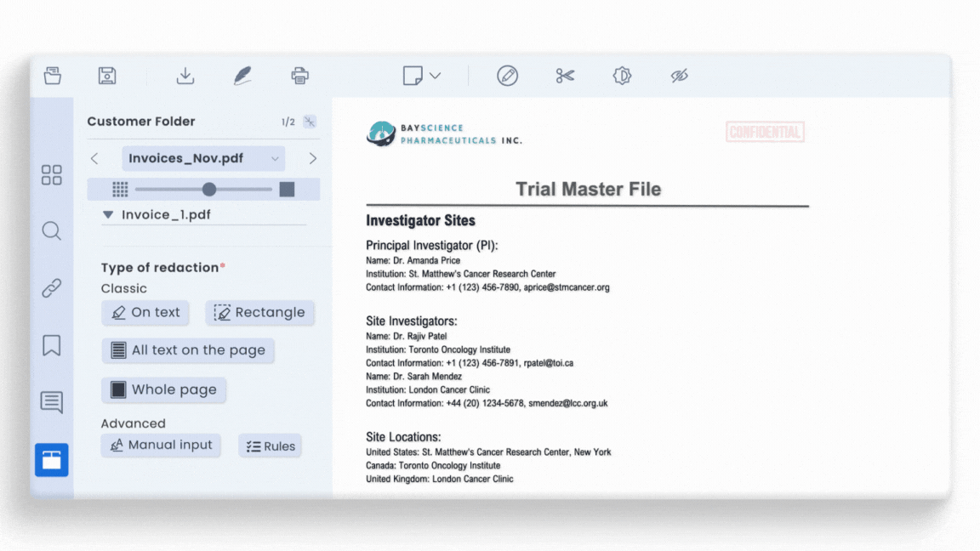Download the document with the download arrow
The image size is (980, 551).
pos(185,76)
